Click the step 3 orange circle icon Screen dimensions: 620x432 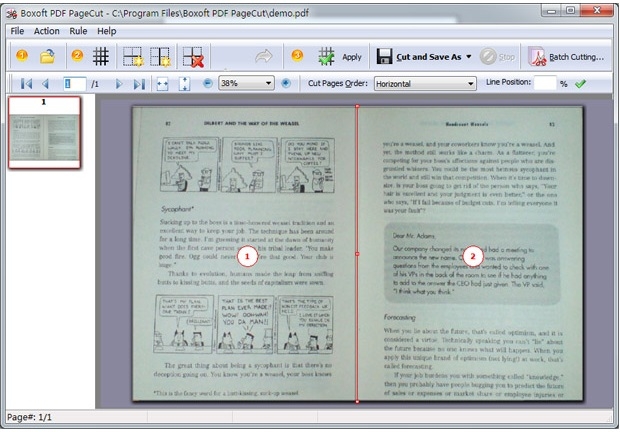click(x=297, y=55)
